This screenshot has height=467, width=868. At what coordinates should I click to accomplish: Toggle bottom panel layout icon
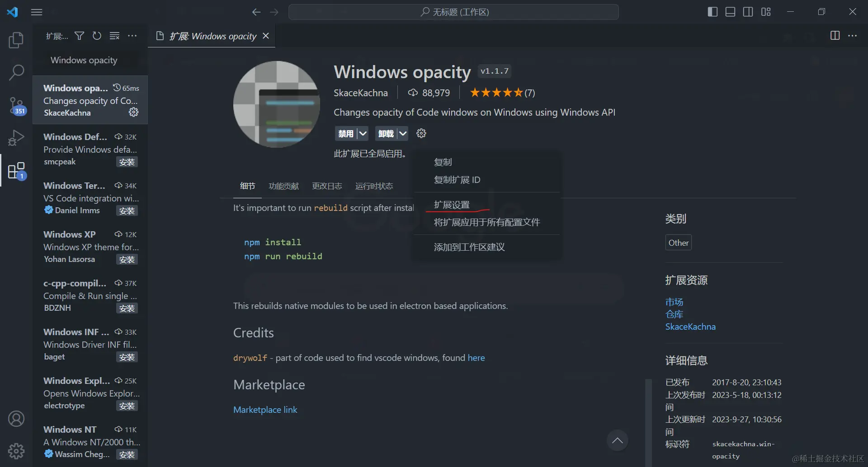pyautogui.click(x=730, y=12)
